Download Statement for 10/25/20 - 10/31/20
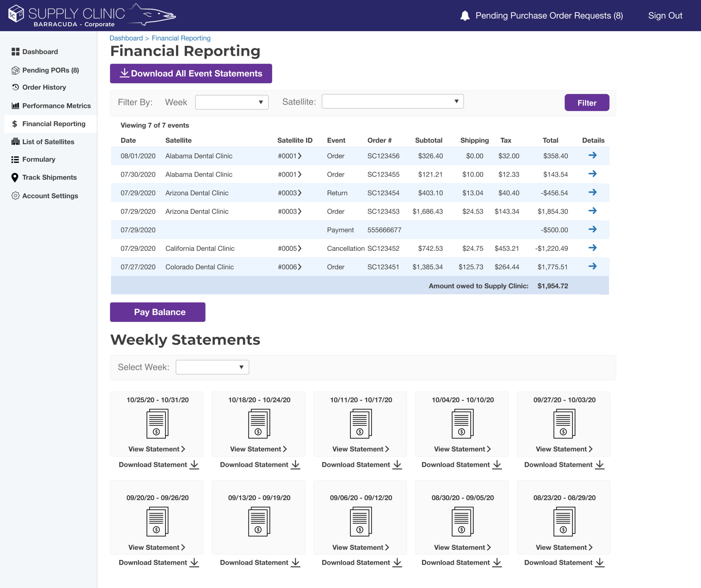Image resolution: width=701 pixels, height=588 pixels. click(x=158, y=465)
